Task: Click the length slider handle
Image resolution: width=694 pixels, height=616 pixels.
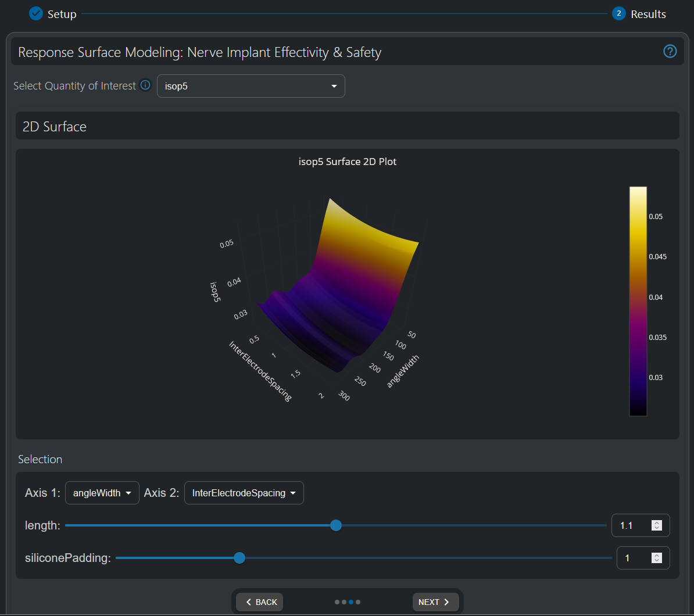Action: 335,525
